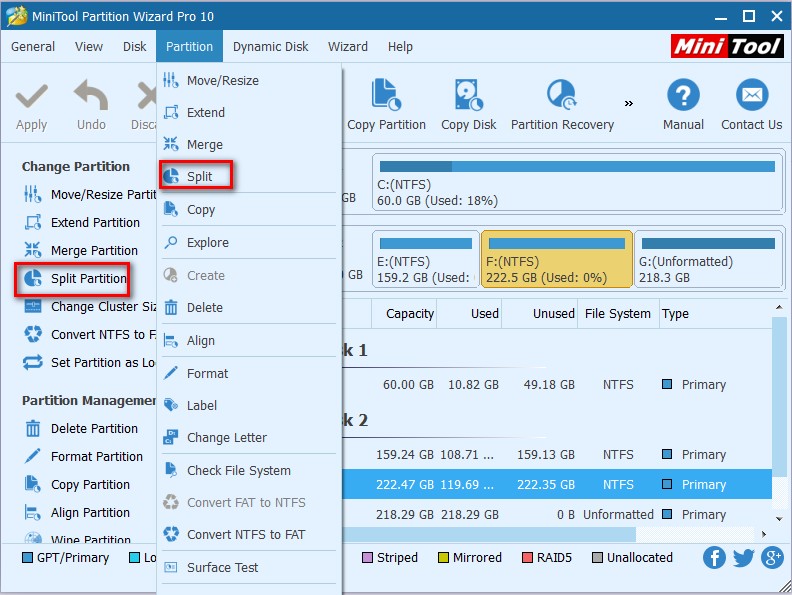Open the Wizard menu

(348, 46)
